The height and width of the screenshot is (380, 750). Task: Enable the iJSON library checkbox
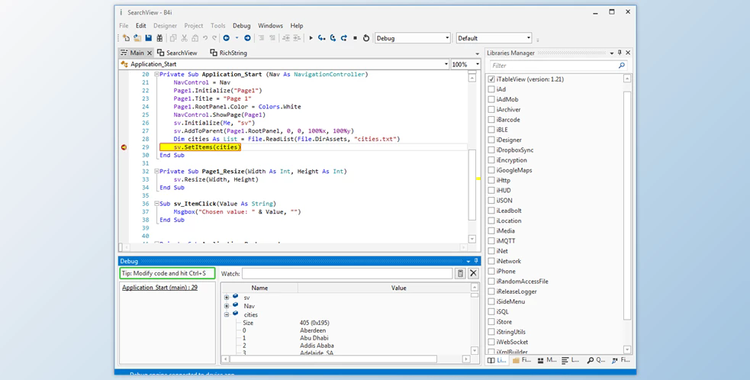click(x=491, y=201)
